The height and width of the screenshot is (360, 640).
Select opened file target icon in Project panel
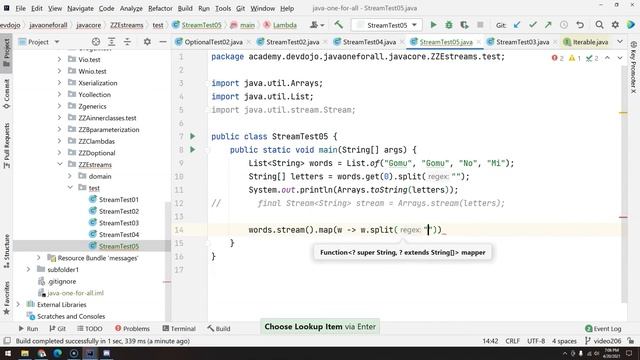point(96,42)
